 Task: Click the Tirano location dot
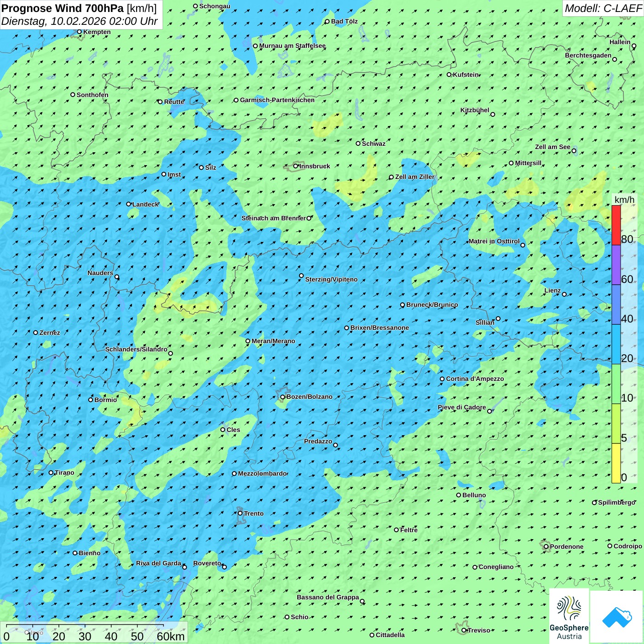pos(51,472)
